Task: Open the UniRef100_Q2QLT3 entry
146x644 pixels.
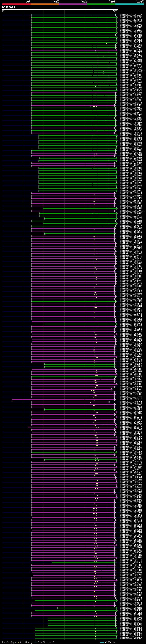Action: coord(131,72)
